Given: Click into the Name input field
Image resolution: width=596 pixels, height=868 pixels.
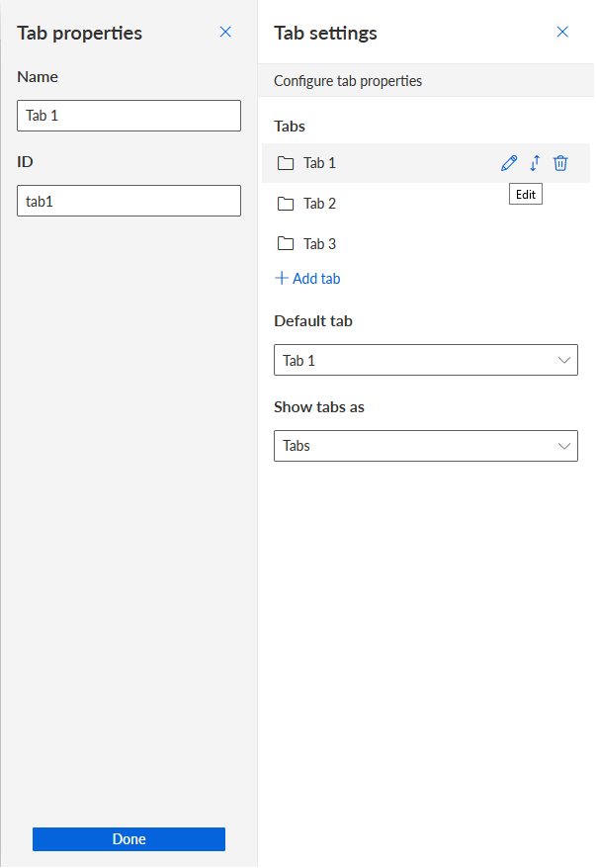Looking at the screenshot, I should coord(128,116).
